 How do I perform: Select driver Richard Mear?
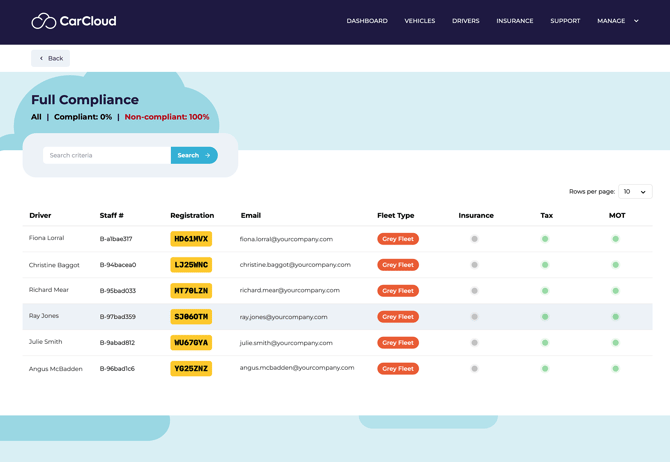point(49,290)
